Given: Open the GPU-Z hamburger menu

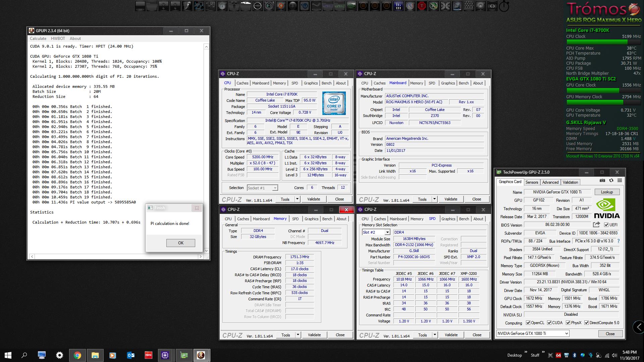Looking at the screenshot, I should coord(620,180).
